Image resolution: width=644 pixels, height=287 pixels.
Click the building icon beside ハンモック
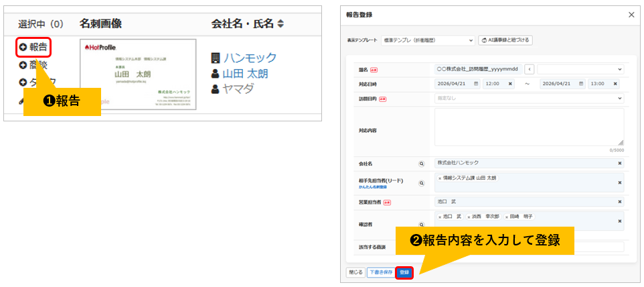(216, 58)
